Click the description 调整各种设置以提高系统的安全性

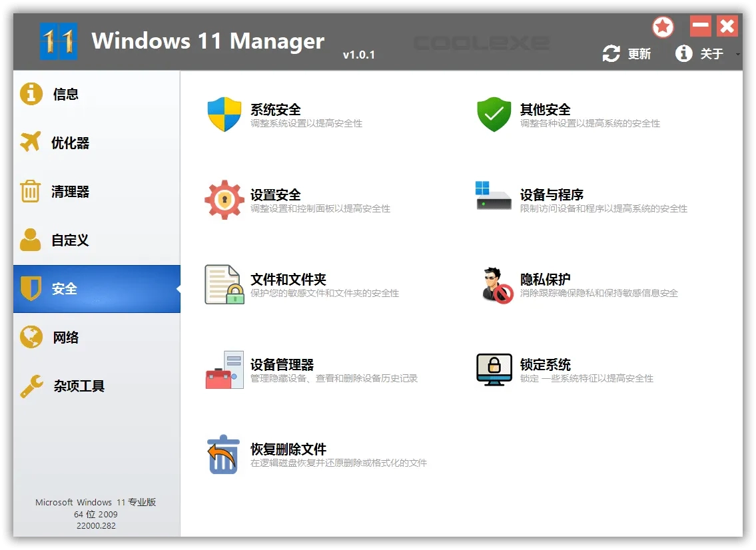point(589,123)
